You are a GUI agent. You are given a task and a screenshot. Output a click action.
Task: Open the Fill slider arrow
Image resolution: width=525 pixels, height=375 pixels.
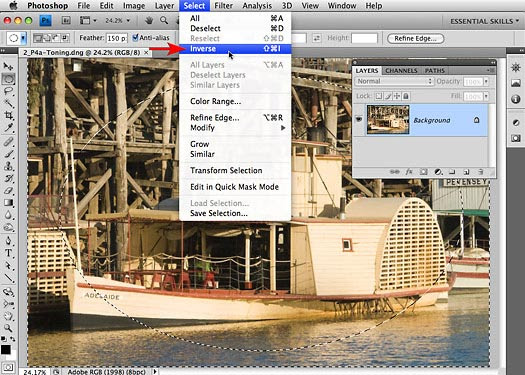(486, 96)
